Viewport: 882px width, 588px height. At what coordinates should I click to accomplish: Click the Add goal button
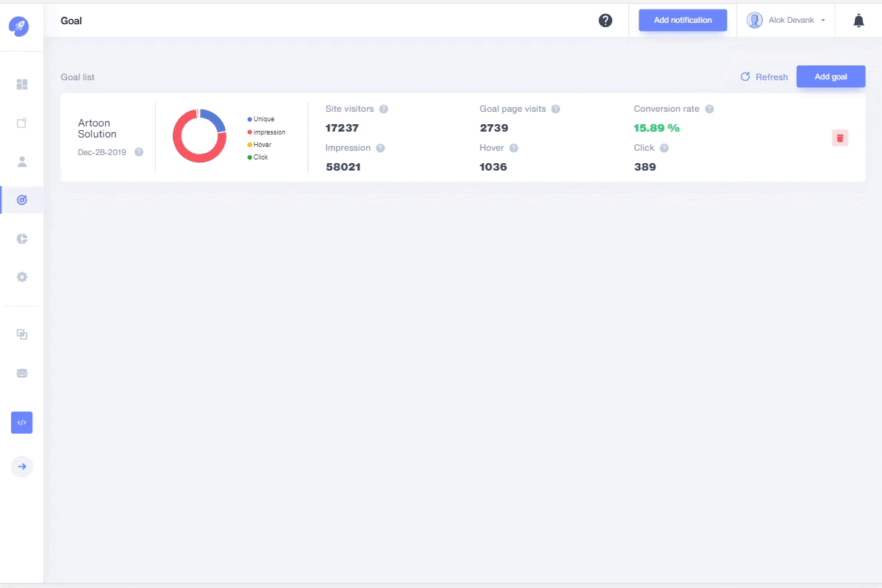831,76
